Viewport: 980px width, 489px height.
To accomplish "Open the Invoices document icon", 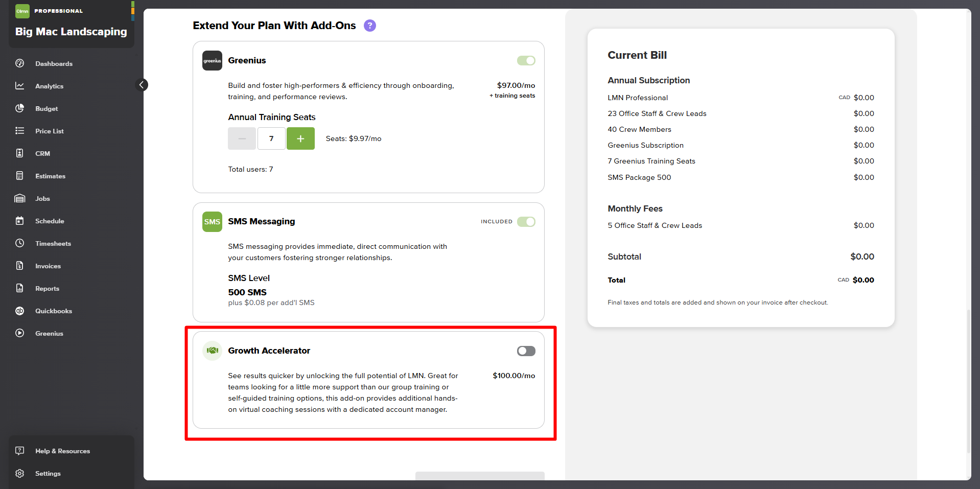I will tap(20, 266).
